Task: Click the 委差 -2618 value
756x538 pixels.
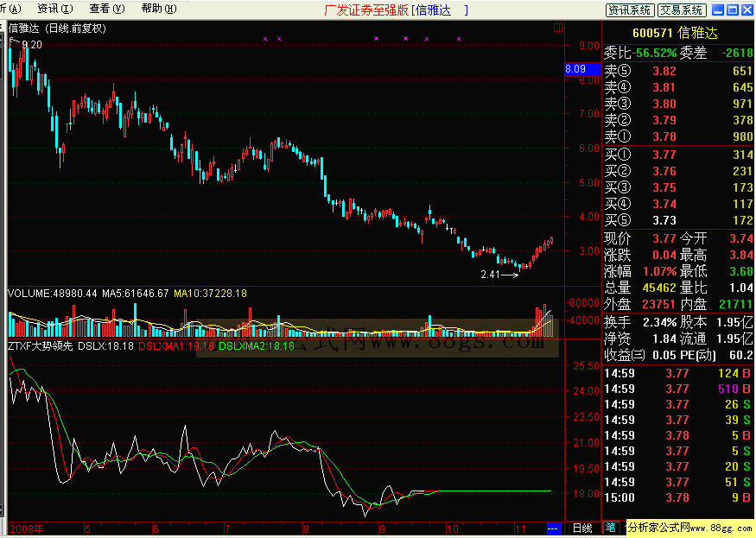Action: click(737, 53)
